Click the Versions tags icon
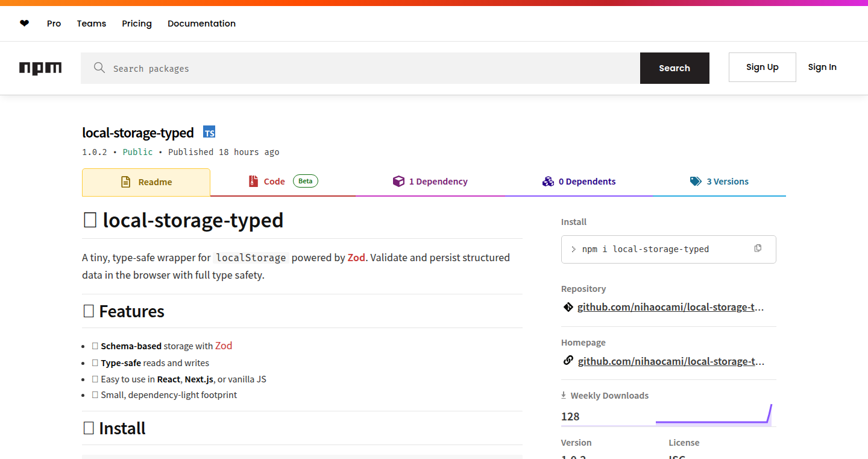 [x=696, y=181]
